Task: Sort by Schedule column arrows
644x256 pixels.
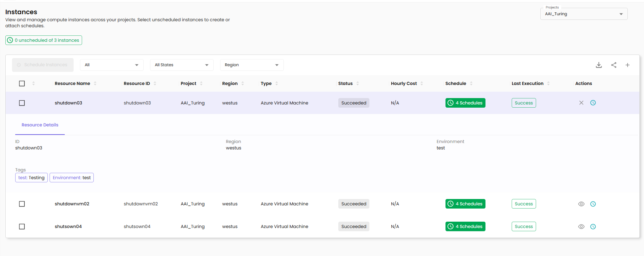Action: 471,84
